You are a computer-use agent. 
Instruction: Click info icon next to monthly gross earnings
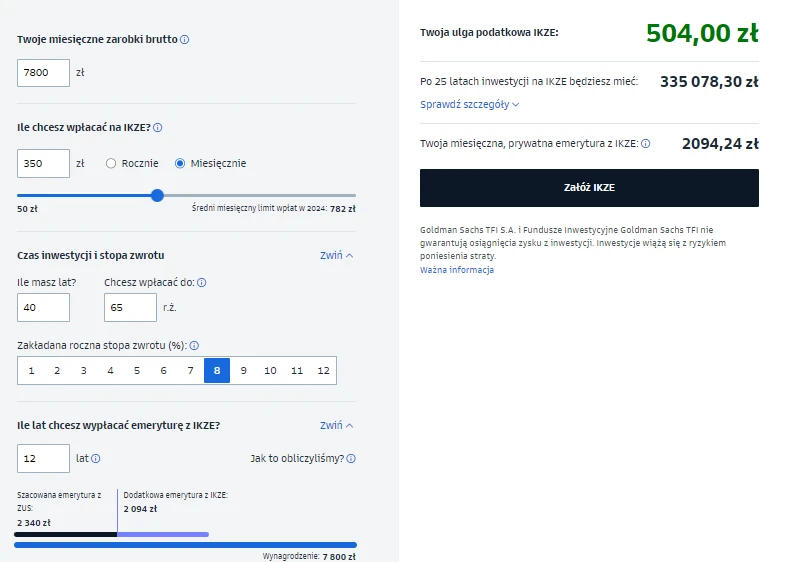(x=185, y=40)
